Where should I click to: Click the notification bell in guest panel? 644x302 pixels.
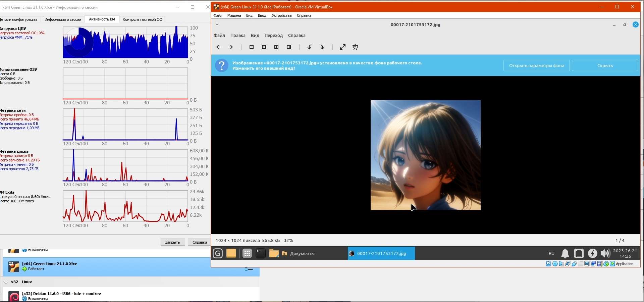(565, 253)
